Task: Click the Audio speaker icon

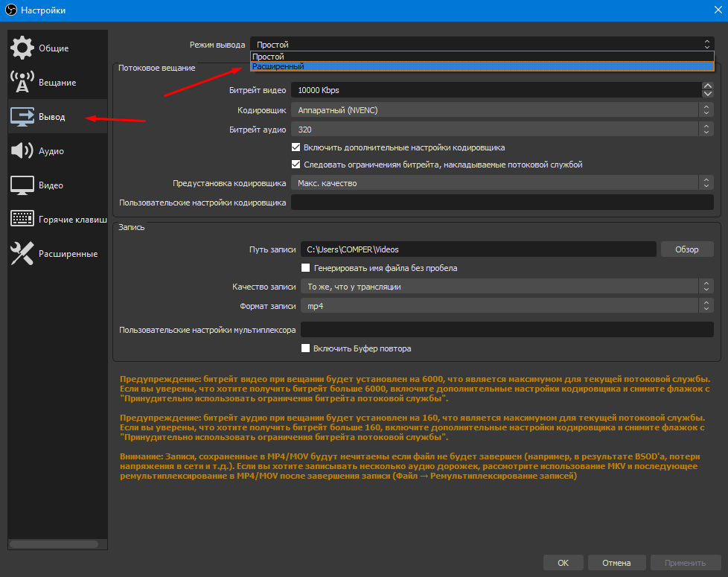Action: (22, 151)
